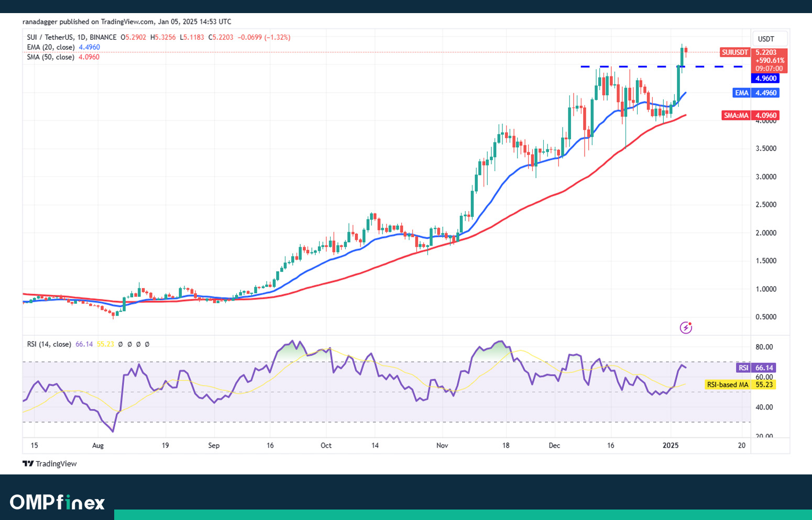
Task: Click the Dec label on time axis
Action: (554, 446)
